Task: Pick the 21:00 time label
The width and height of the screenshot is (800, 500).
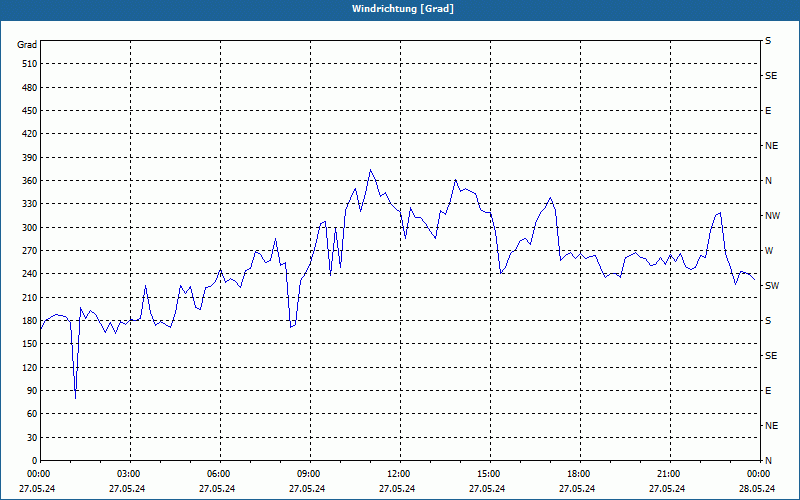Action: pos(668,474)
